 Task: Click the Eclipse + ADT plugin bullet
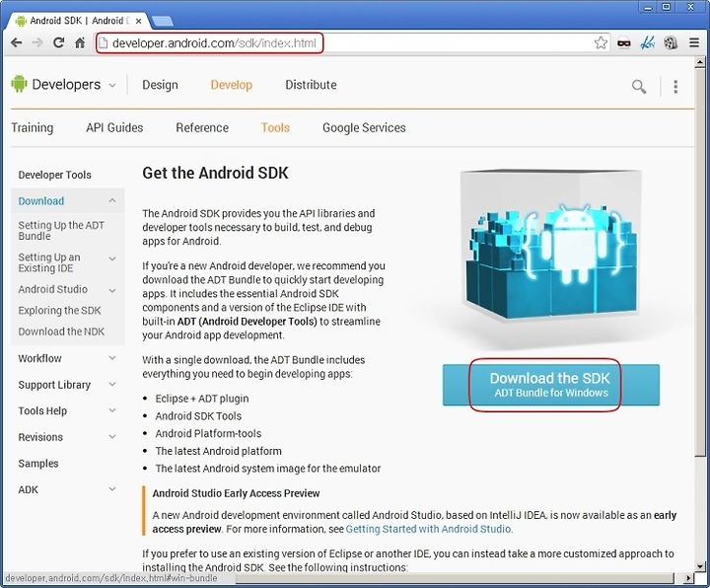click(x=202, y=399)
